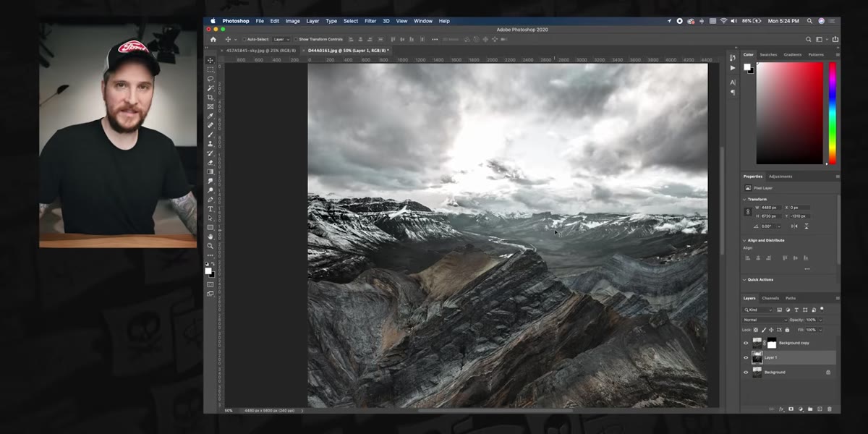Select the Gradient tool
This screenshot has height=434, width=868.
[210, 171]
